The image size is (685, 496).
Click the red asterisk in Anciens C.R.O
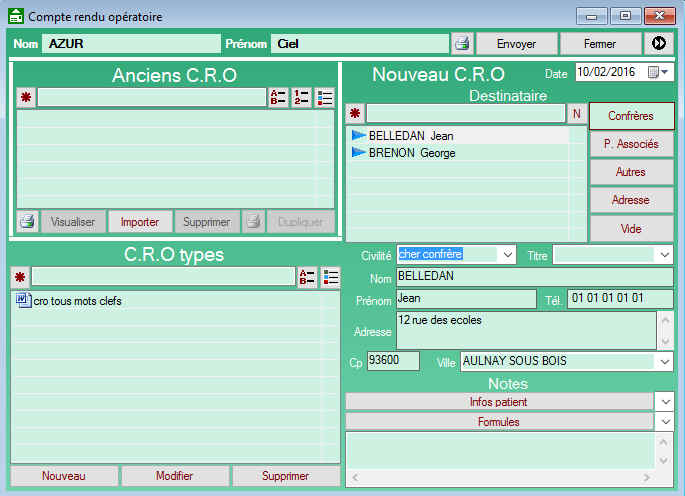pyautogui.click(x=26, y=98)
